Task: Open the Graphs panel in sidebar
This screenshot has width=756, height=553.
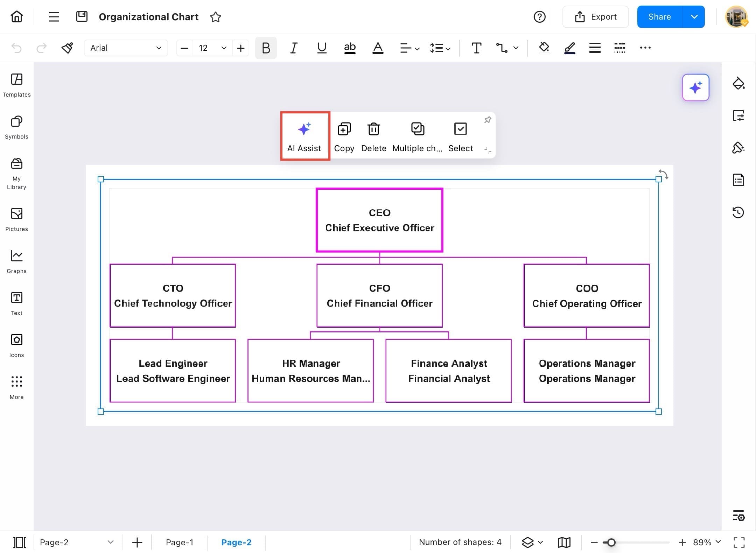Action: click(16, 261)
